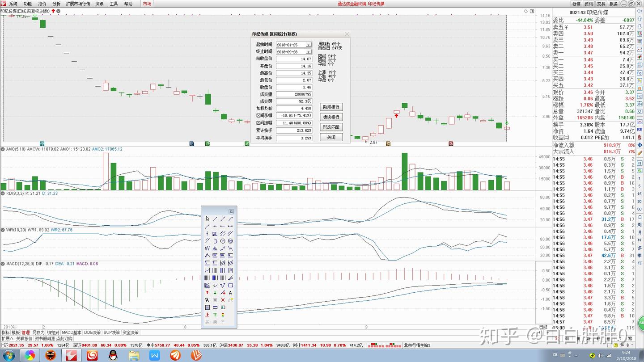This screenshot has width=644, height=362.
Task: Open file explorer folder on taskbar
Action: 134,355
